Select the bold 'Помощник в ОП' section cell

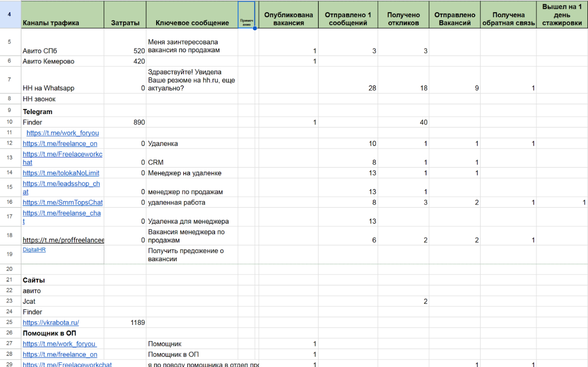[62, 333]
